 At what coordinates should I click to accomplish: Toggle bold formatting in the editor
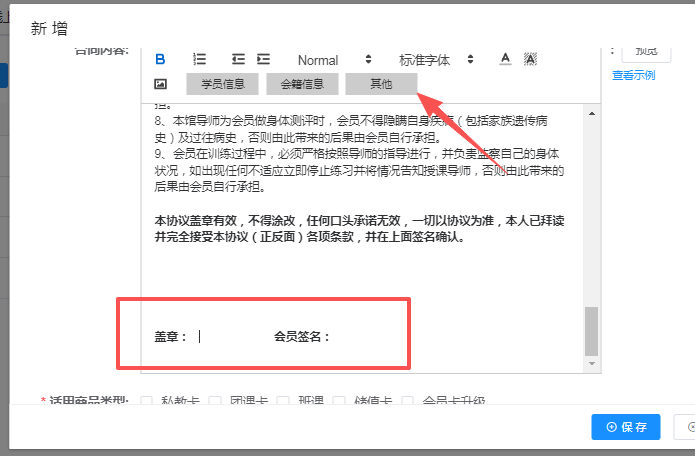[x=160, y=59]
